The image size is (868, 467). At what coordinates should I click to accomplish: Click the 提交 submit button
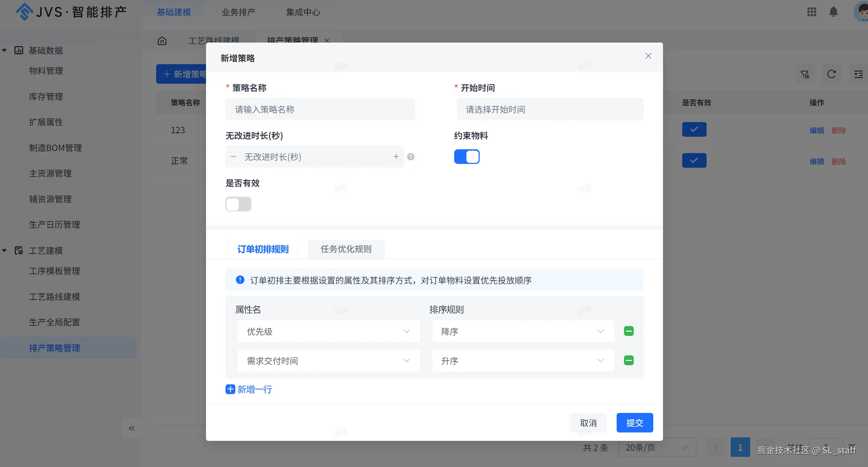point(634,423)
